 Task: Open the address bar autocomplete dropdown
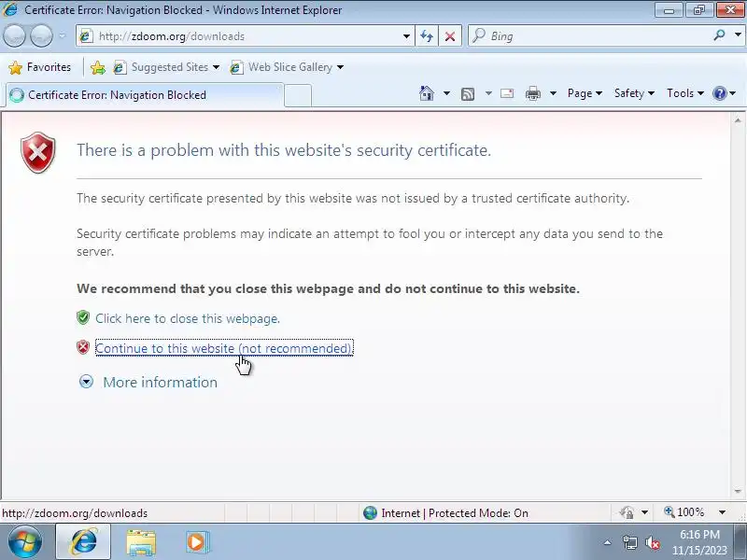coord(406,36)
